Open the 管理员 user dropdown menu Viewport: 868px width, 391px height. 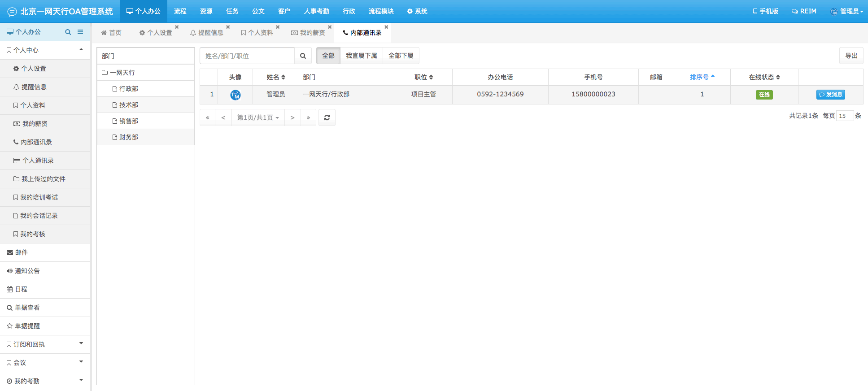point(846,11)
